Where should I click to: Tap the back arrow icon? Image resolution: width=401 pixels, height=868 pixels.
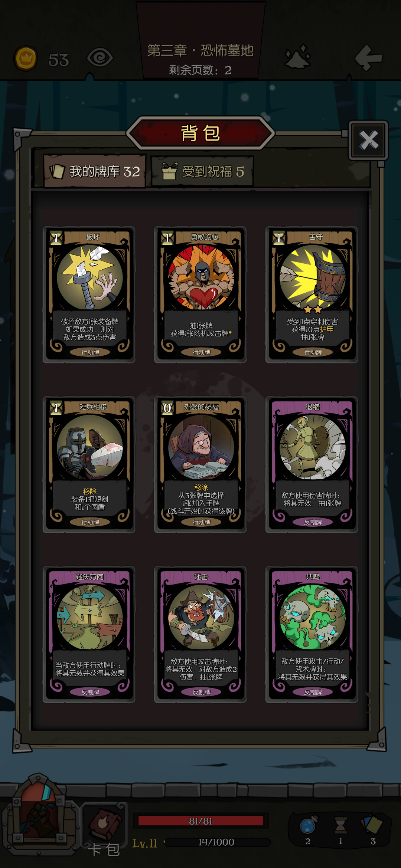point(368,57)
